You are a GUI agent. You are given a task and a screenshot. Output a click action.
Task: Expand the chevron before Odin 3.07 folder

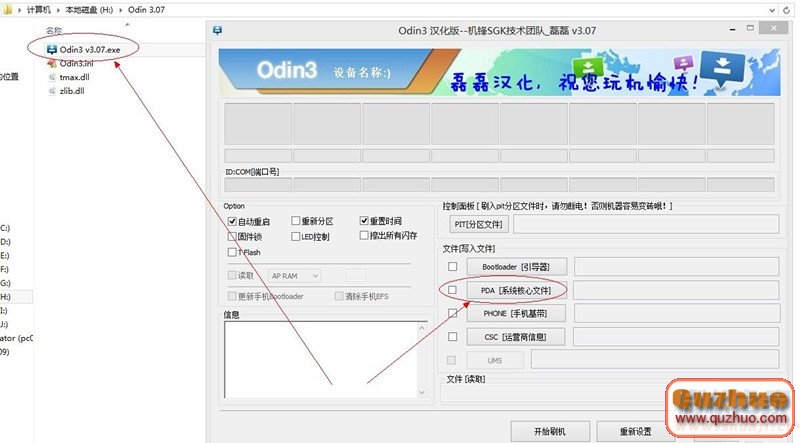pyautogui.click(x=121, y=10)
